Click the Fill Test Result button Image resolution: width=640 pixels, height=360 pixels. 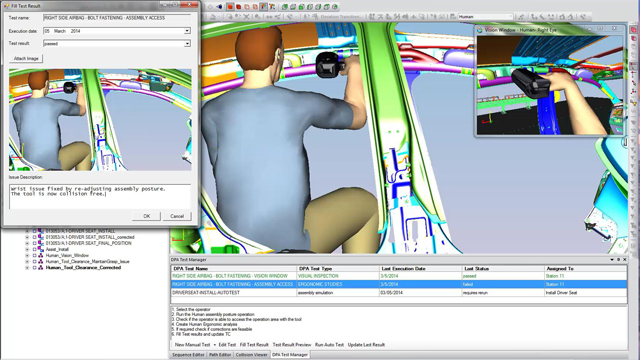pyautogui.click(x=254, y=345)
